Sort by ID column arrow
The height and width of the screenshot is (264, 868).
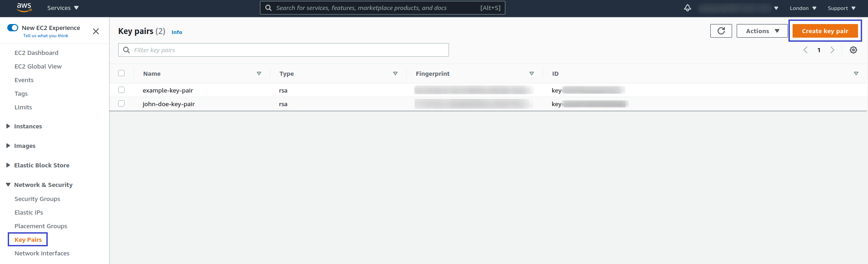click(x=856, y=73)
